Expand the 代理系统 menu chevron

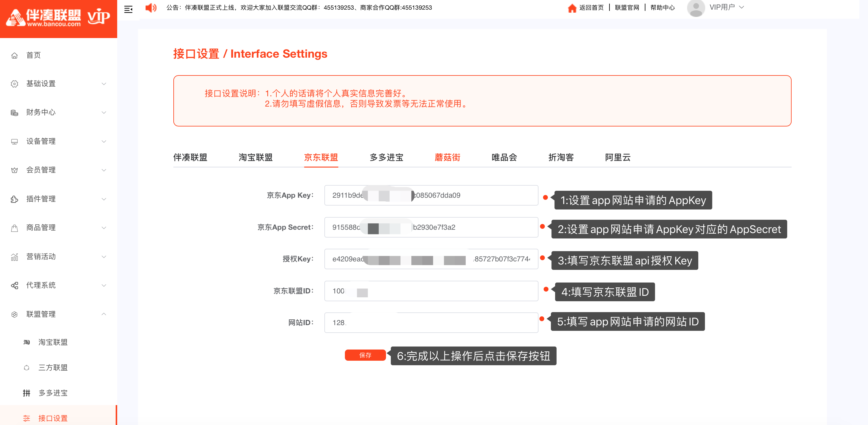tap(104, 286)
